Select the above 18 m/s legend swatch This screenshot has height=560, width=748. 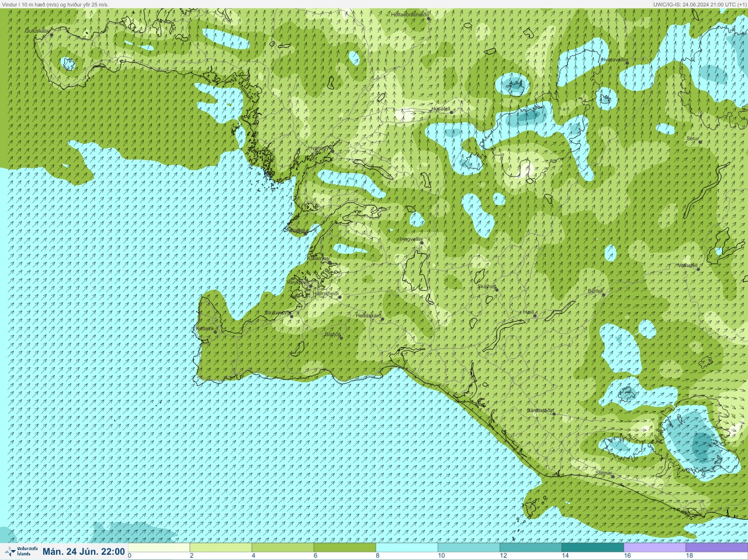(716, 548)
